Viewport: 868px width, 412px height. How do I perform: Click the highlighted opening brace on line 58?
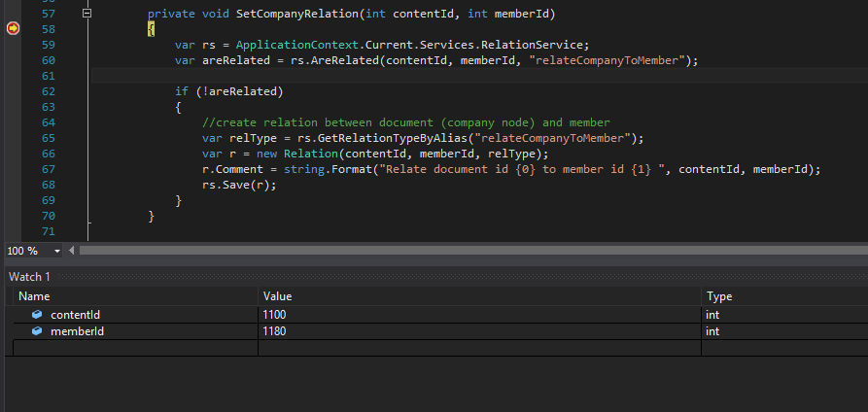click(x=151, y=29)
